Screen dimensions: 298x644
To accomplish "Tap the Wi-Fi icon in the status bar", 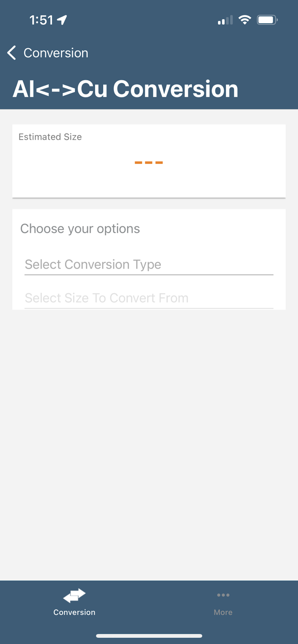I will point(245,19).
